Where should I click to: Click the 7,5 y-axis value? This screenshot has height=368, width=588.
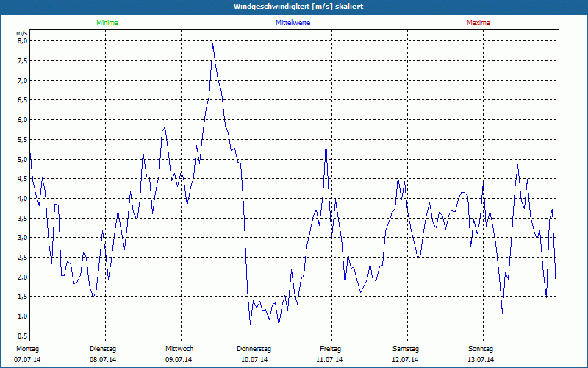23,61
